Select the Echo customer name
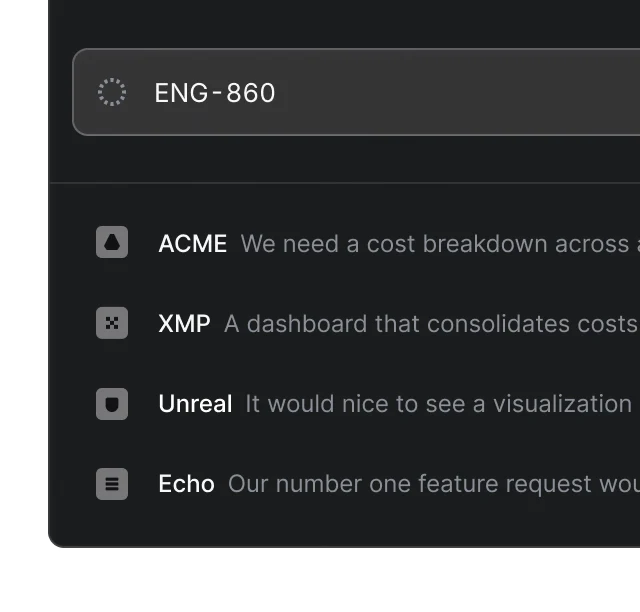 point(186,484)
